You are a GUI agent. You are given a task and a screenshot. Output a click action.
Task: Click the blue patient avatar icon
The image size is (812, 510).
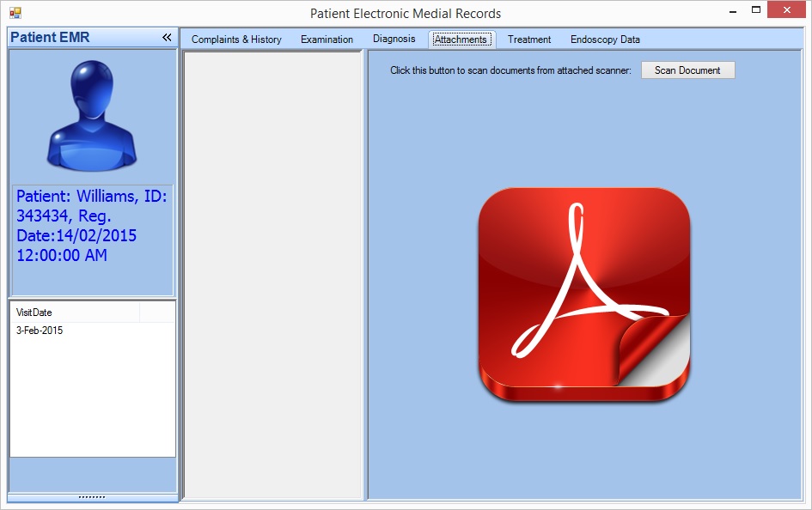92,114
